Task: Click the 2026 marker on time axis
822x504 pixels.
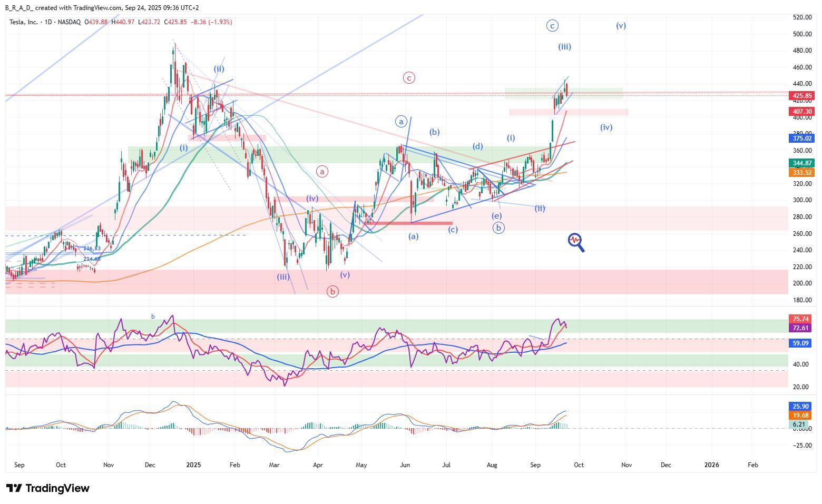Action: (x=711, y=465)
